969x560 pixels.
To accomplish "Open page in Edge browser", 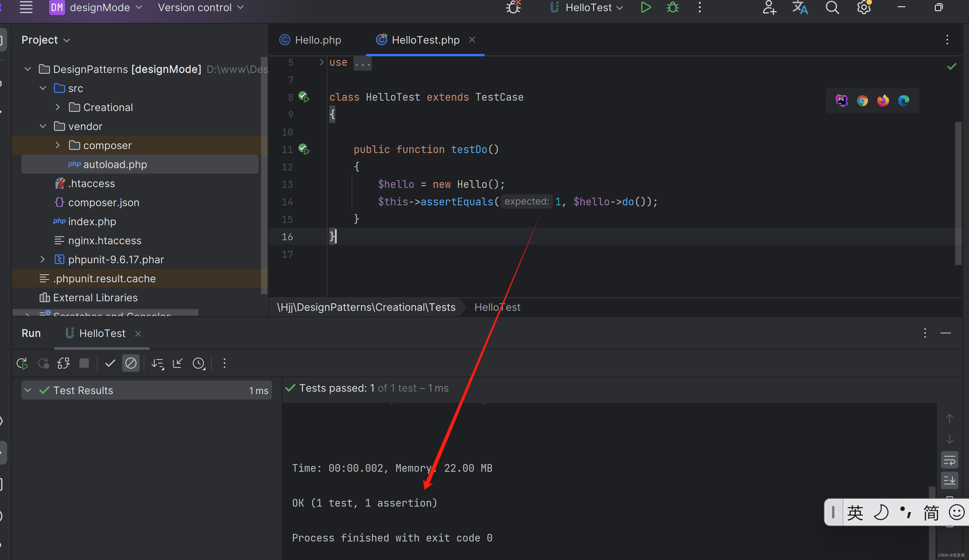I will pyautogui.click(x=904, y=101).
